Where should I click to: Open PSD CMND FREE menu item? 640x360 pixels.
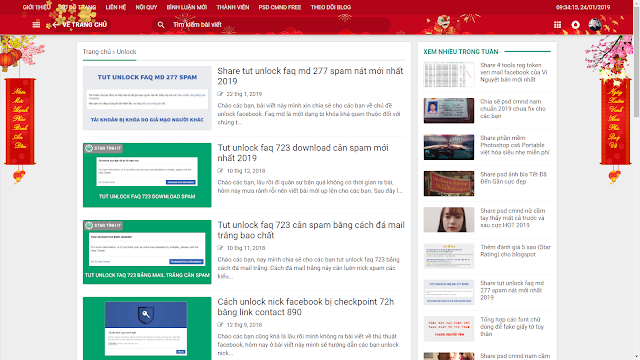(x=280, y=7)
